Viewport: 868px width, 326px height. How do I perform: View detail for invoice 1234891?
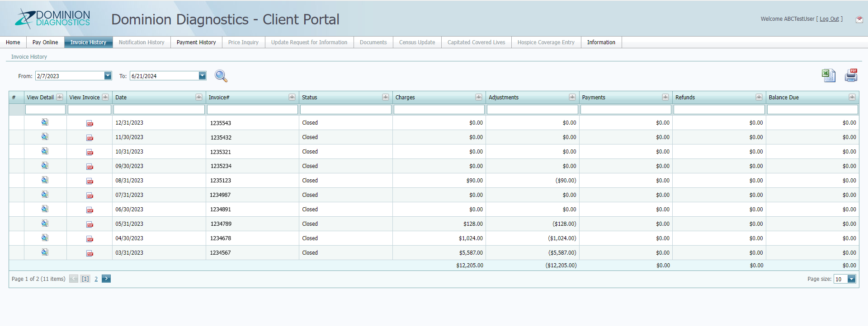[x=45, y=209]
